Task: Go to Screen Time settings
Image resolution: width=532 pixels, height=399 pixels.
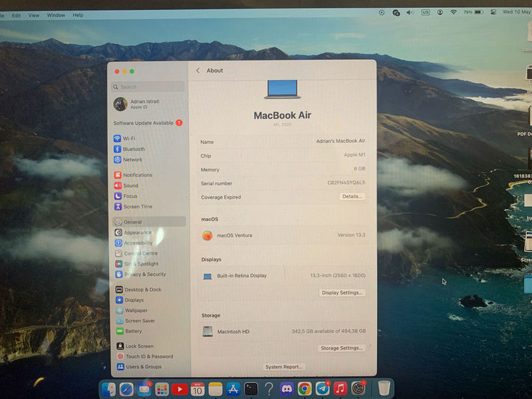Action: (137, 207)
